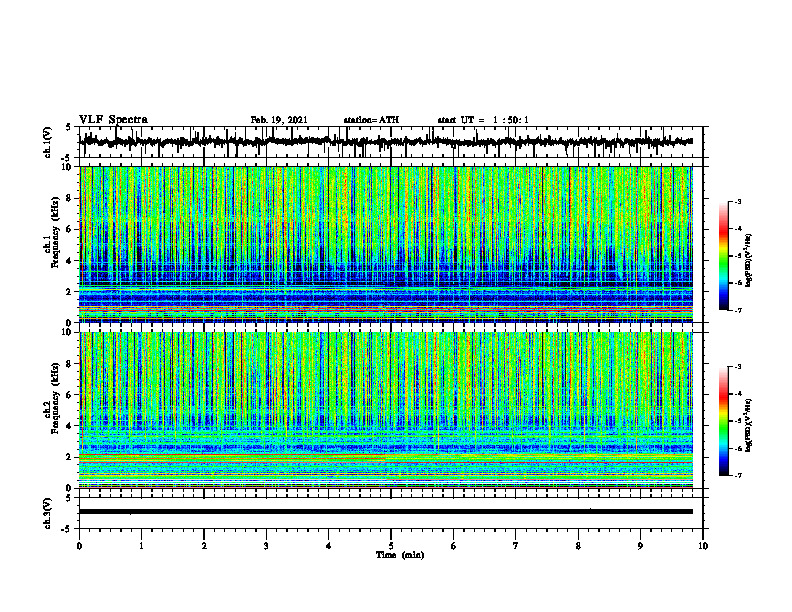This screenshot has height=612, width=792.
Task: Click time axis tick label "0"
Action: pyautogui.click(x=79, y=546)
